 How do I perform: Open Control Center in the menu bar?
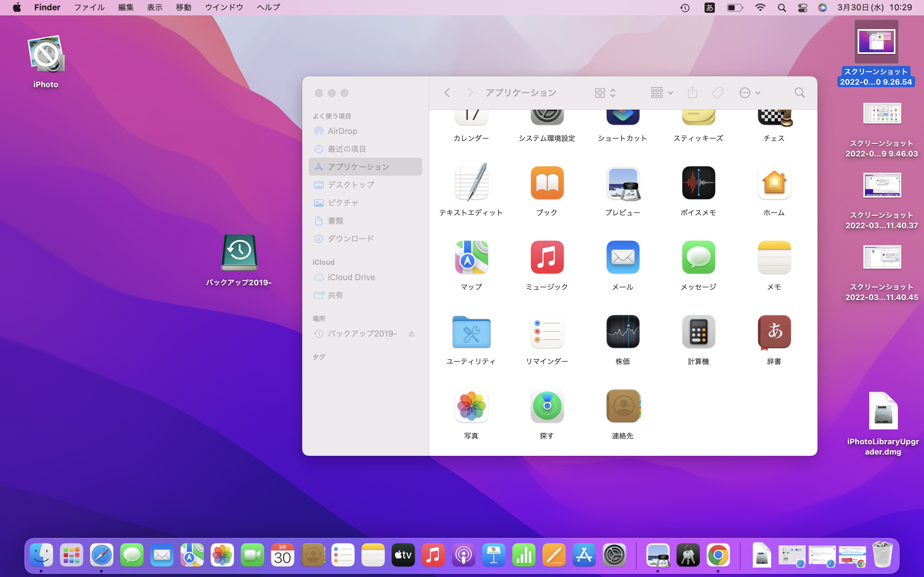[802, 8]
